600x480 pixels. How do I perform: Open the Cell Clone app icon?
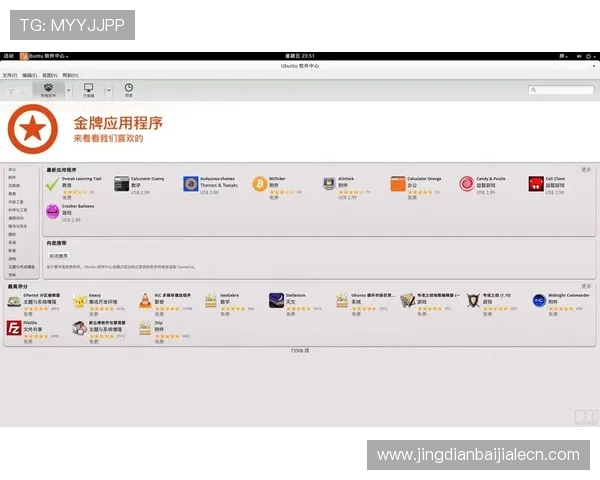[x=536, y=184]
